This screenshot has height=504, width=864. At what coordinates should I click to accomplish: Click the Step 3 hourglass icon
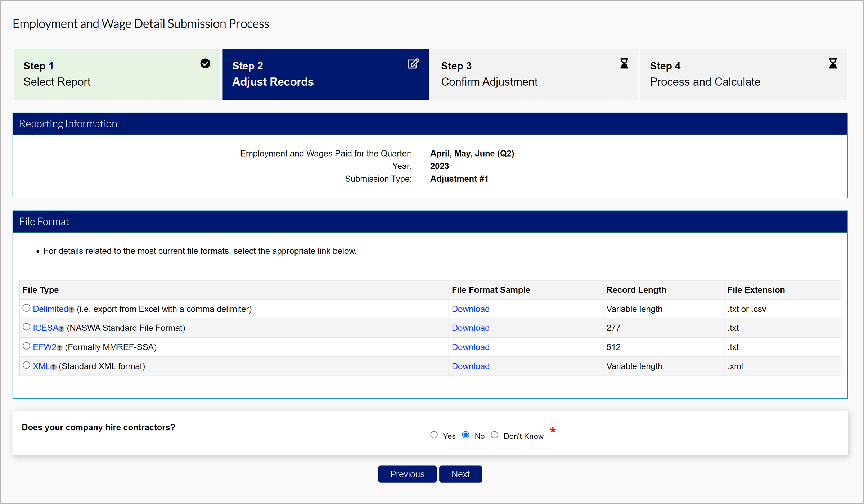(624, 64)
